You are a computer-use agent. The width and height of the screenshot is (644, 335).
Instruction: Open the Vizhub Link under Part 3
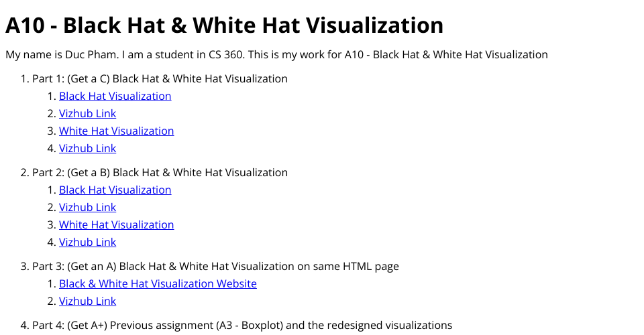click(87, 301)
